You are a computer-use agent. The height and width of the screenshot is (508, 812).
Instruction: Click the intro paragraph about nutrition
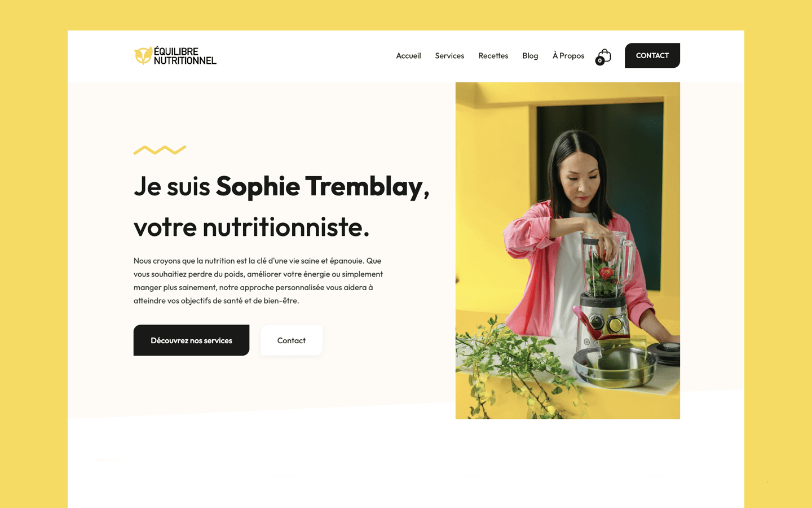pyautogui.click(x=258, y=281)
